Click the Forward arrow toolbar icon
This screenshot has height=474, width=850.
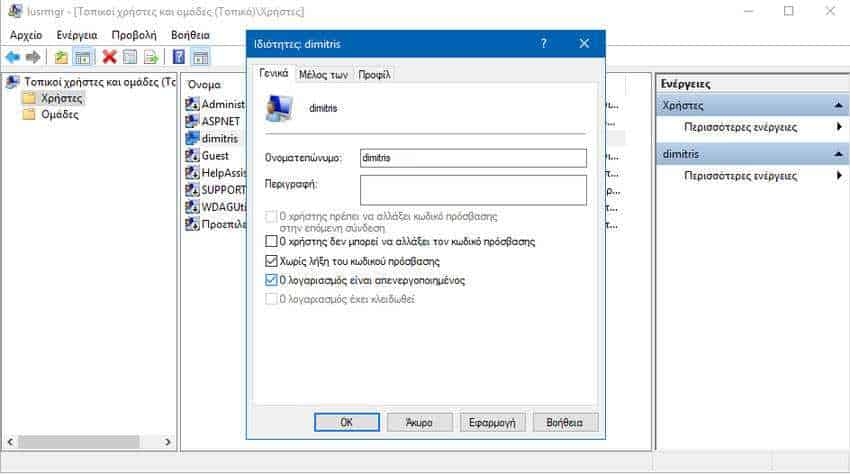(x=33, y=57)
